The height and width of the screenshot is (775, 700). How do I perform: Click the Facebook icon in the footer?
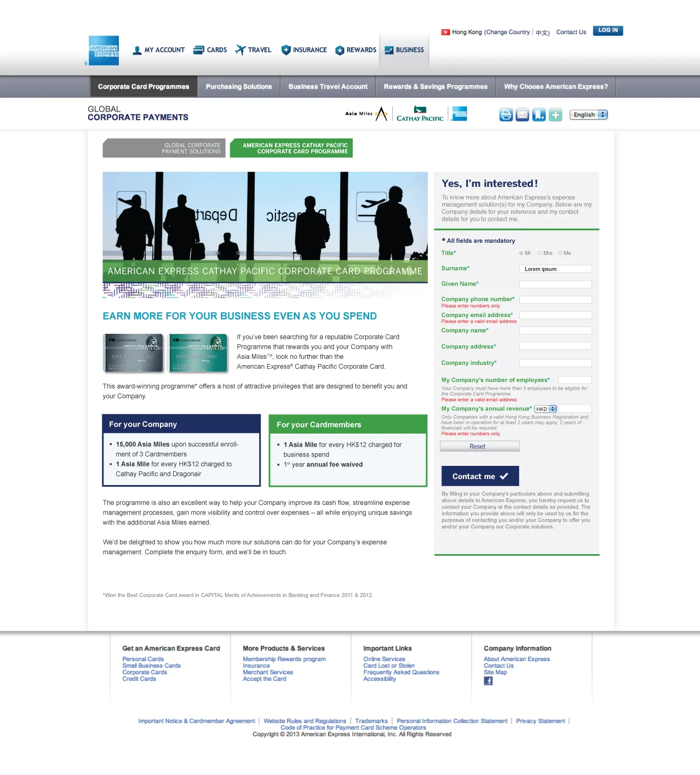click(x=487, y=681)
